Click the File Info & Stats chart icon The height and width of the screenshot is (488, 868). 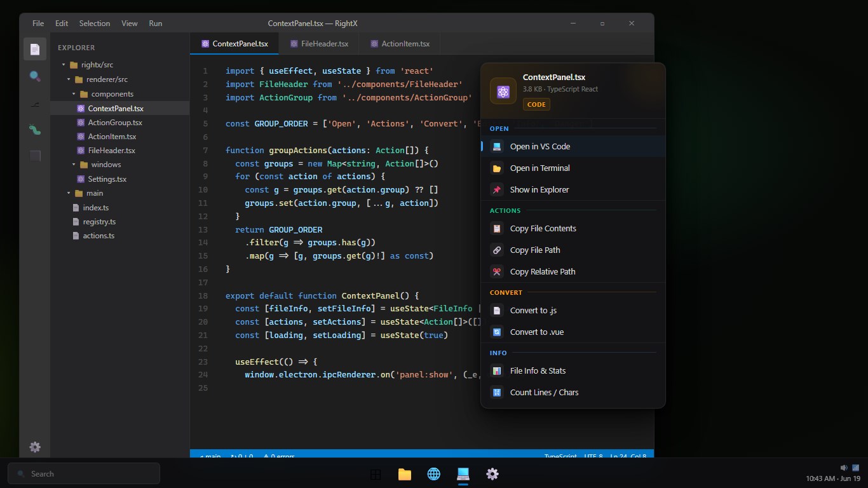(497, 370)
